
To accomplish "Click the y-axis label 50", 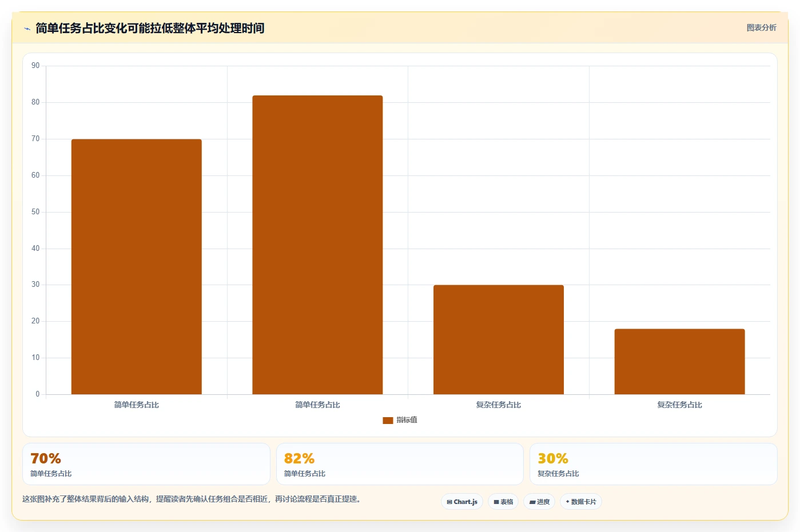I will pyautogui.click(x=35, y=212).
